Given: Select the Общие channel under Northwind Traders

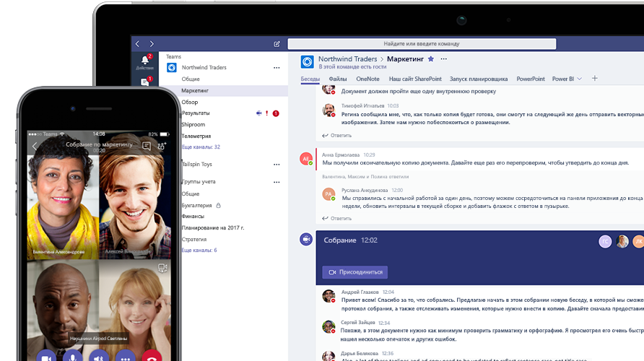Looking at the screenshot, I should 191,79.
